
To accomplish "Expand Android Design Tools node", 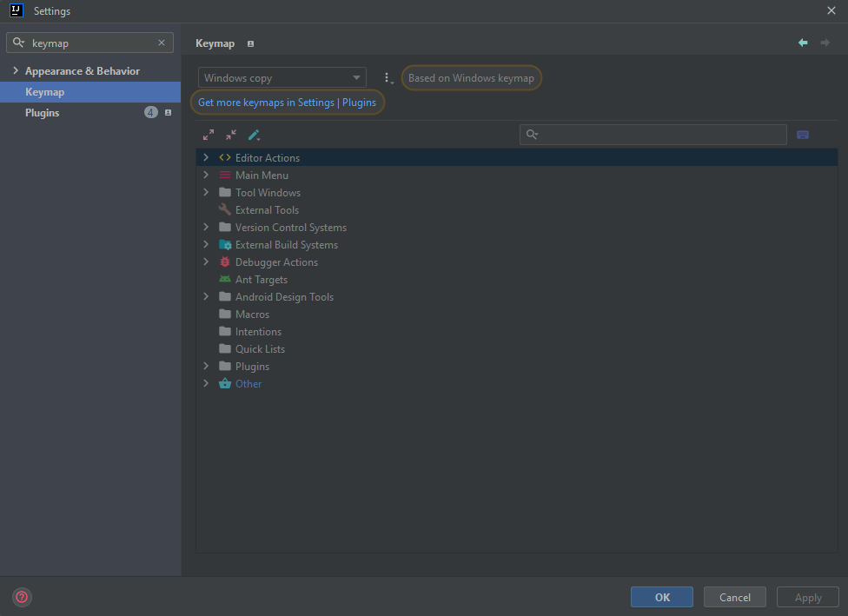I will pyautogui.click(x=206, y=296).
